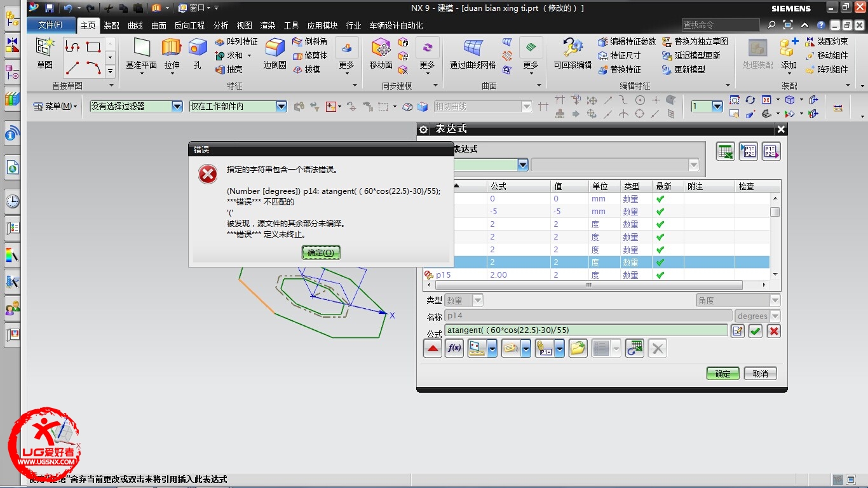This screenshot has width=868, height=488.
Task: Open 通过曲线网格 through curve mesh
Action: click(473, 53)
